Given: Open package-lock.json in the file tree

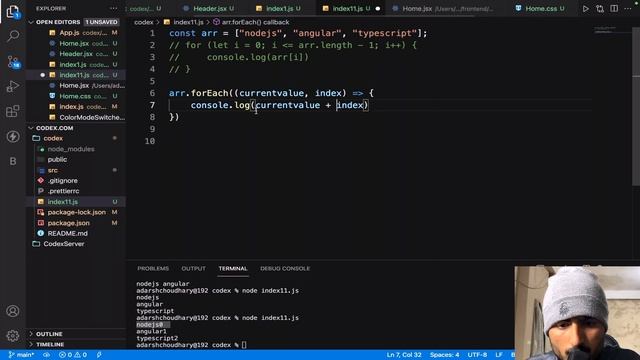Looking at the screenshot, I should [77, 212].
